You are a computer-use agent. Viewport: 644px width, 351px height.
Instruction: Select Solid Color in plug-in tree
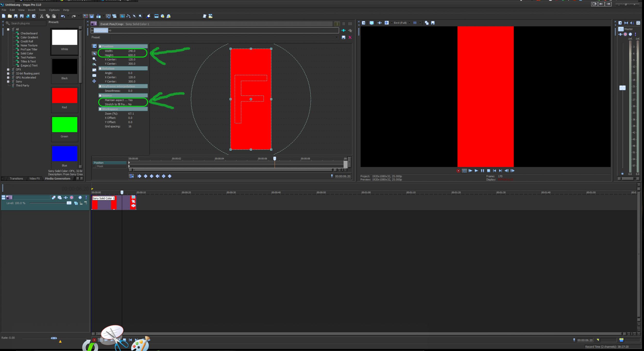pyautogui.click(x=27, y=53)
